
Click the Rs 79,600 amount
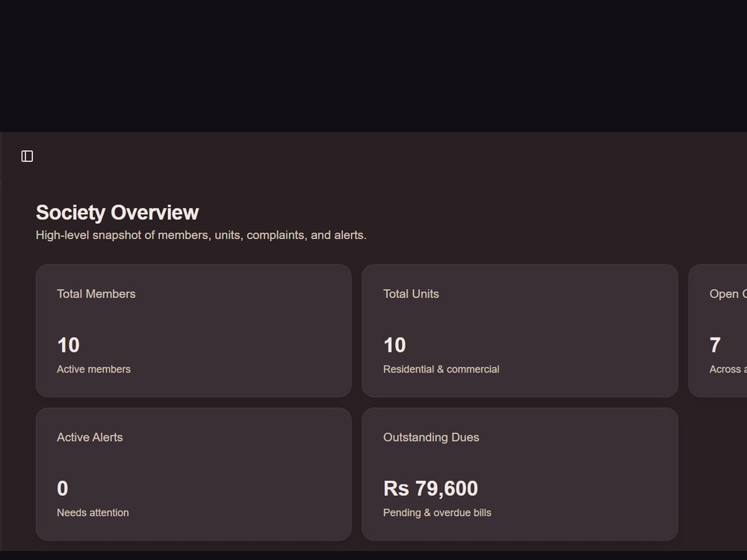(431, 488)
